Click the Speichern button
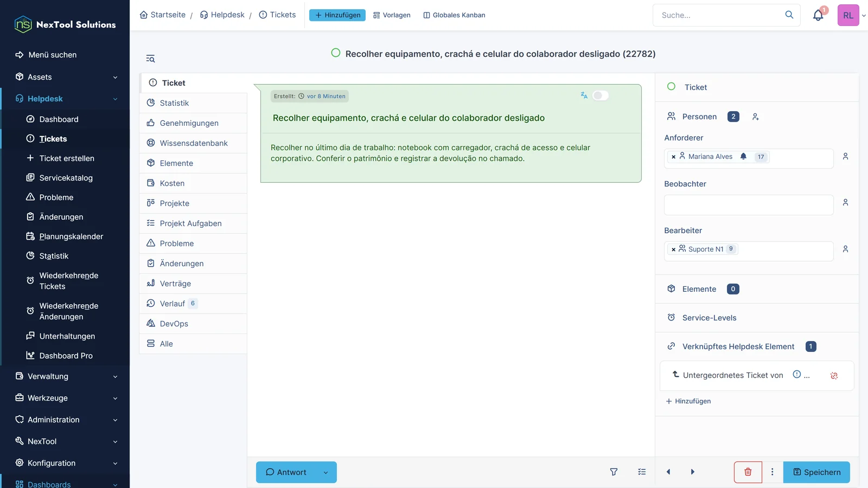868x488 pixels. click(x=816, y=472)
